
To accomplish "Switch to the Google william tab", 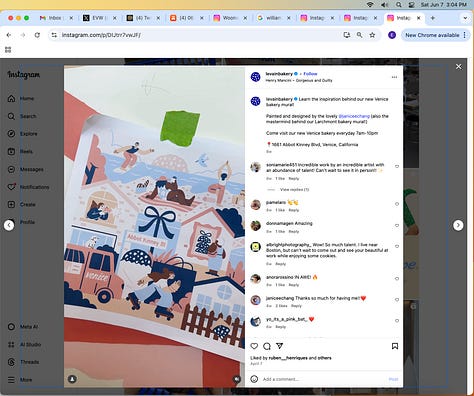I will click(x=273, y=18).
